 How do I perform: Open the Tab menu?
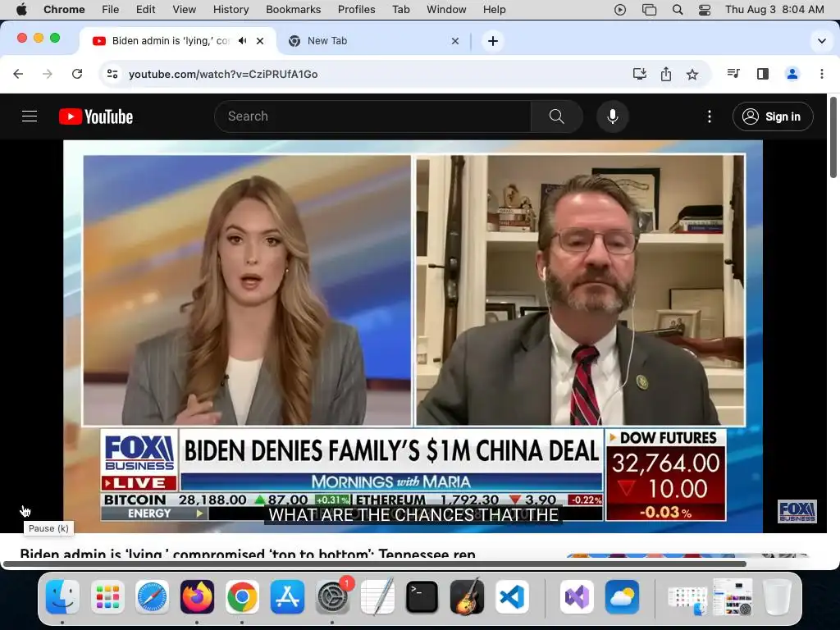(x=400, y=10)
